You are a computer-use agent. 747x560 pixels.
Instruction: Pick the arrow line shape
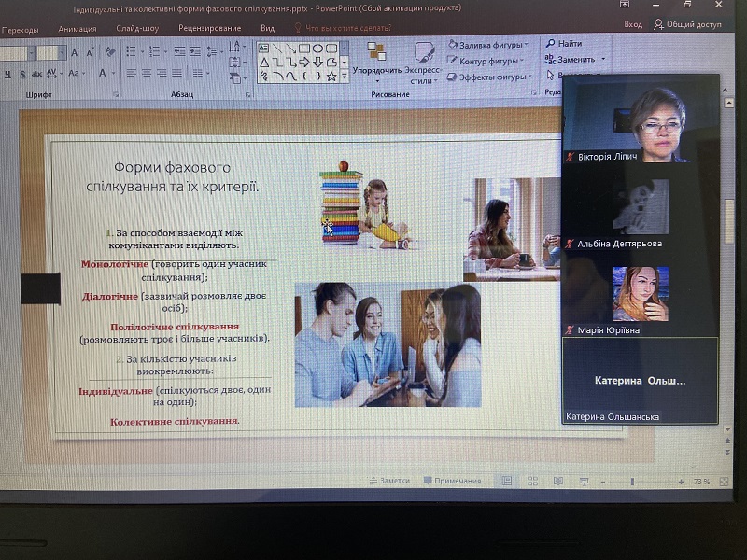coord(290,49)
